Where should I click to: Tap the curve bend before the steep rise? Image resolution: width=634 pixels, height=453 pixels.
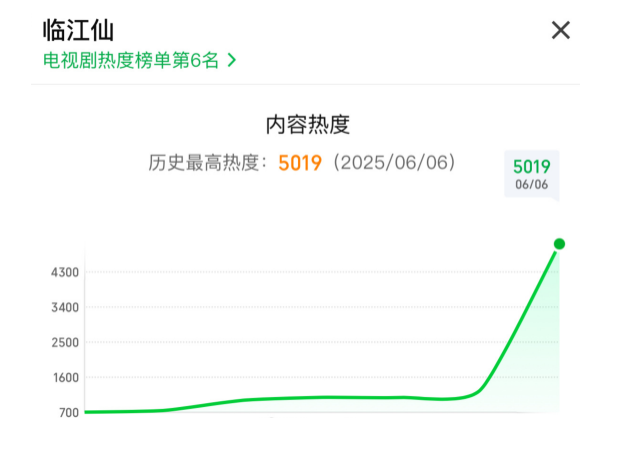click(477, 392)
